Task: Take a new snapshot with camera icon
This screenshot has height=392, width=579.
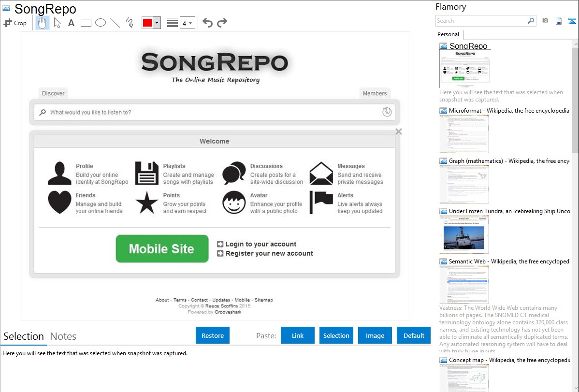Action: pos(545,21)
